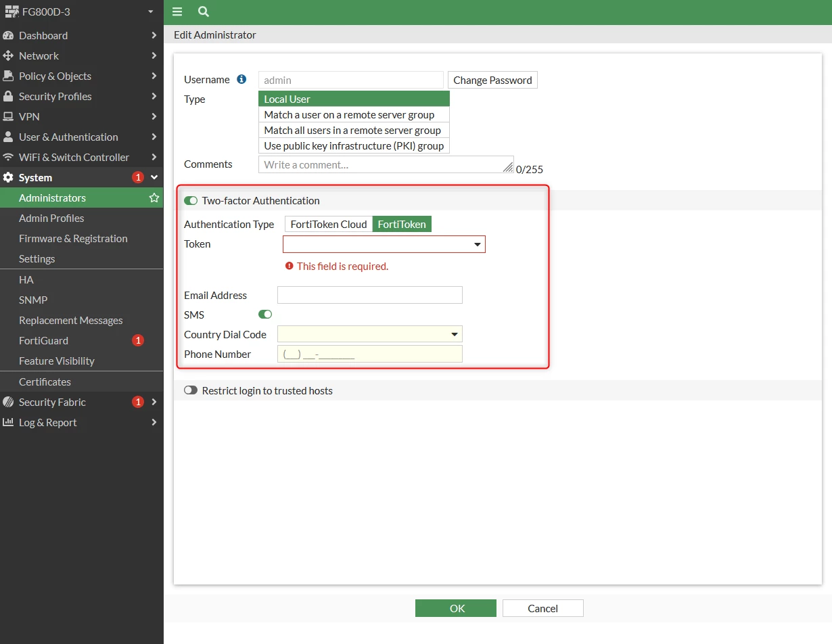Select Match all users in a remote server group
The width and height of the screenshot is (832, 644).
coord(354,130)
